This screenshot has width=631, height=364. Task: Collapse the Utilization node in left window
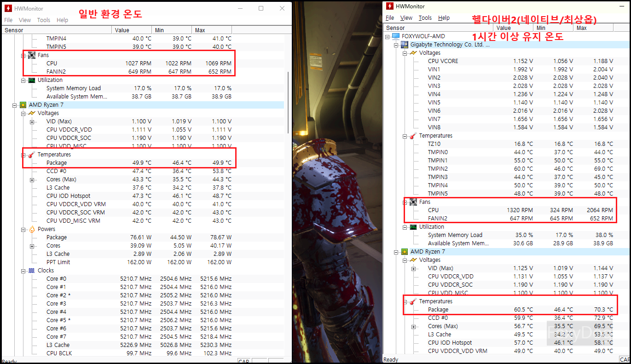click(x=23, y=80)
